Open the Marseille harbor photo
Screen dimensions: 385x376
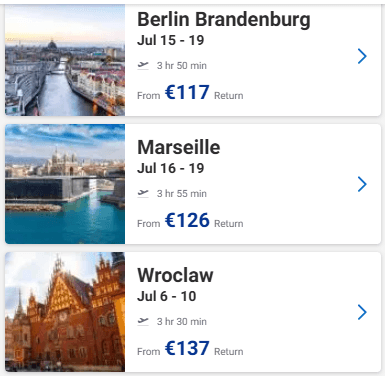pyautogui.click(x=65, y=184)
